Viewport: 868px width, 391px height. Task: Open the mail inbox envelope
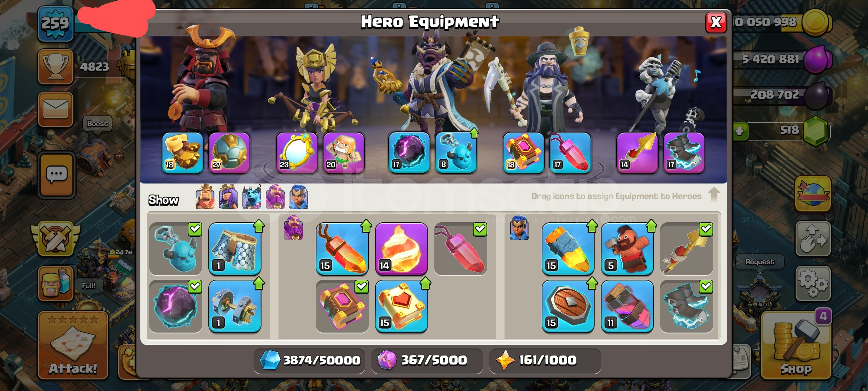[x=56, y=109]
